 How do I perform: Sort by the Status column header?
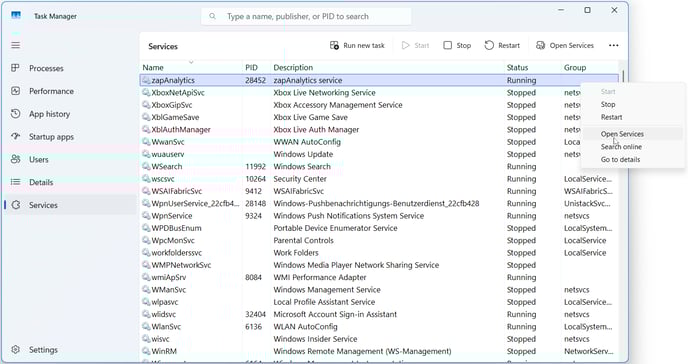(x=517, y=68)
